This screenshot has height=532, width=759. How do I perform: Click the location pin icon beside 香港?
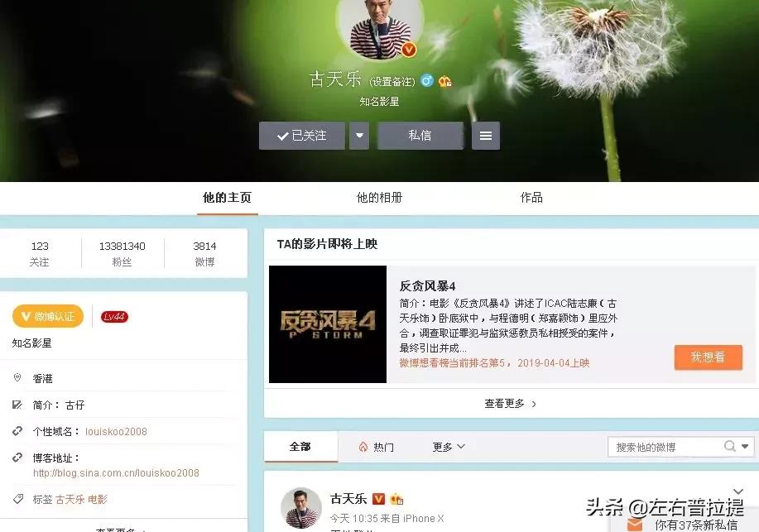(x=17, y=376)
